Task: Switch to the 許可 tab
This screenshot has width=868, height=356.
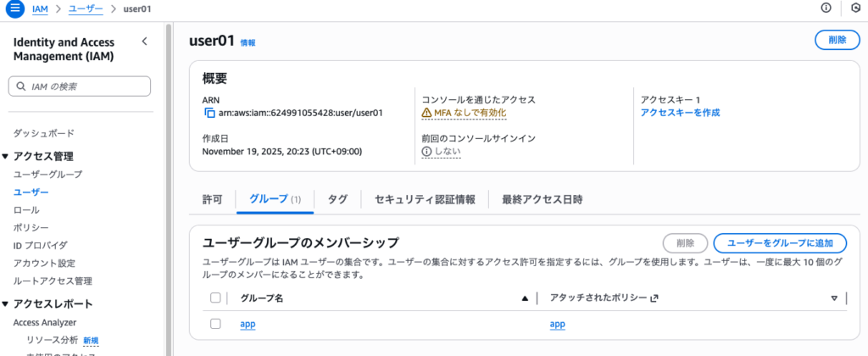Action: [213, 199]
